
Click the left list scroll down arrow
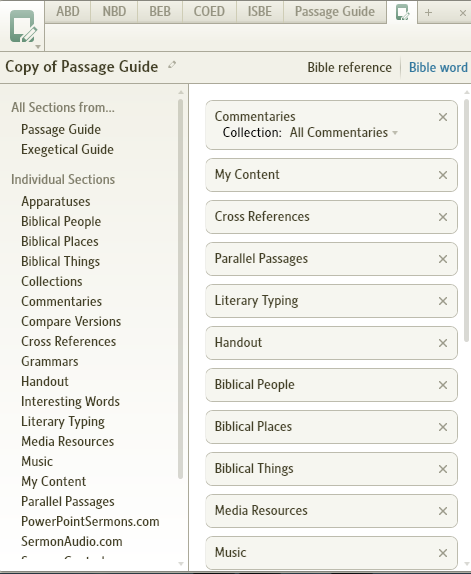pos(180,563)
